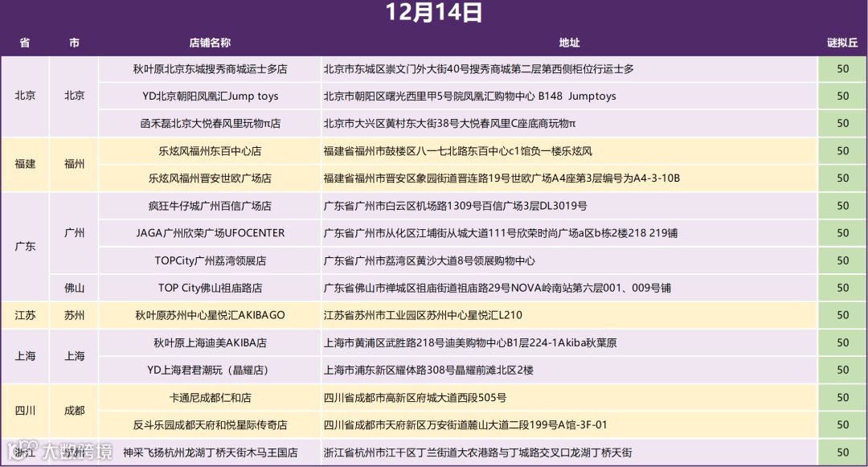
Task: Select store 乐炫风福州东百中心店
Action: 210,151
